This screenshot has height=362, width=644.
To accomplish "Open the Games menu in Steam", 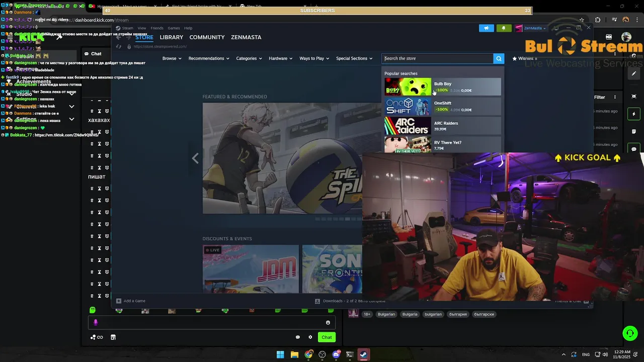I will point(174,28).
